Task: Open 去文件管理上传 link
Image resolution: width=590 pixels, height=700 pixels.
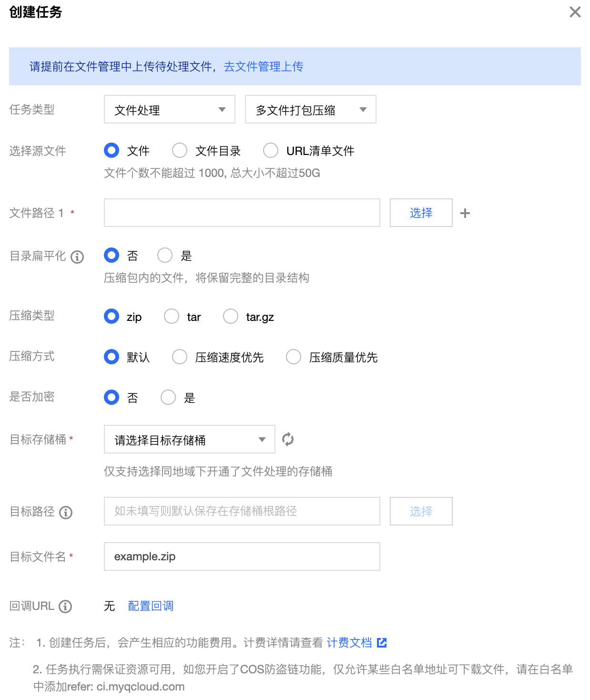Action: pyautogui.click(x=264, y=67)
